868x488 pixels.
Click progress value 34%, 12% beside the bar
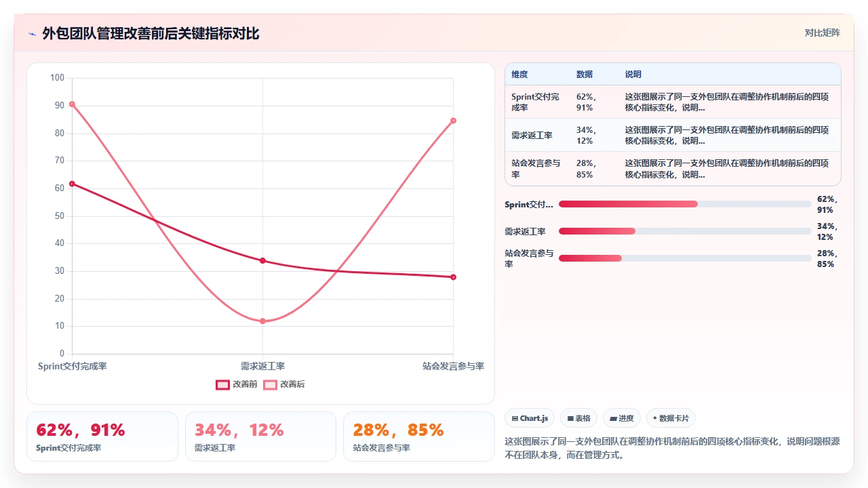(828, 231)
